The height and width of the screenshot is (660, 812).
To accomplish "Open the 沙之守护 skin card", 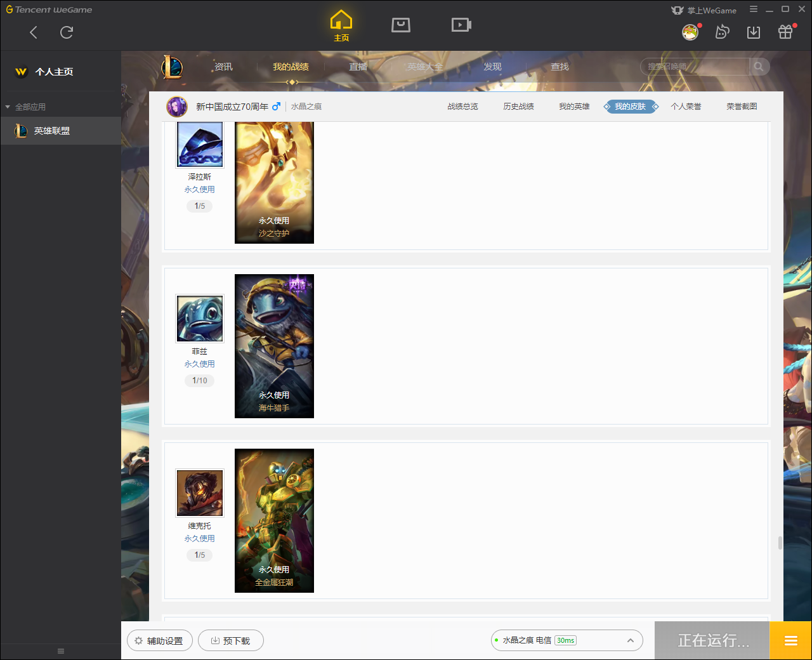I will [x=274, y=183].
